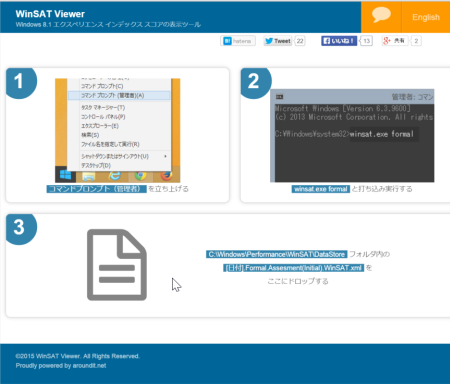
Task: Click the number 3 step badge
Action: click(21, 228)
